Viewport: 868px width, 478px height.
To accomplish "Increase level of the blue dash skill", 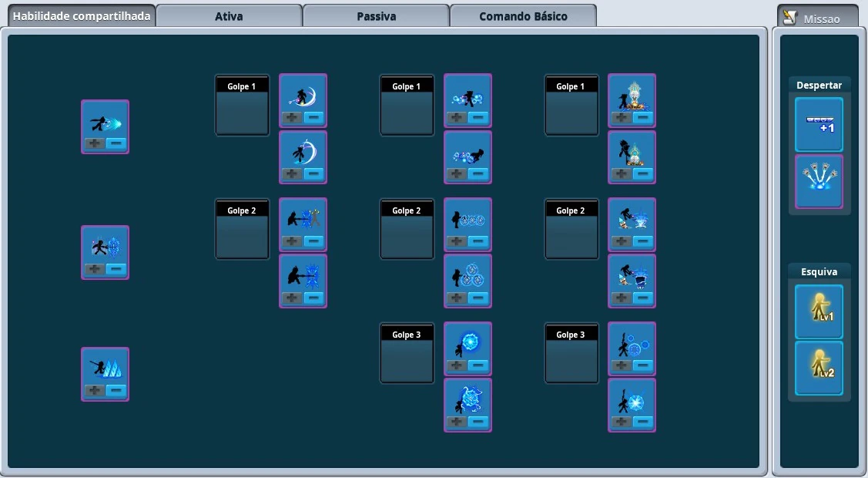I will 95,143.
